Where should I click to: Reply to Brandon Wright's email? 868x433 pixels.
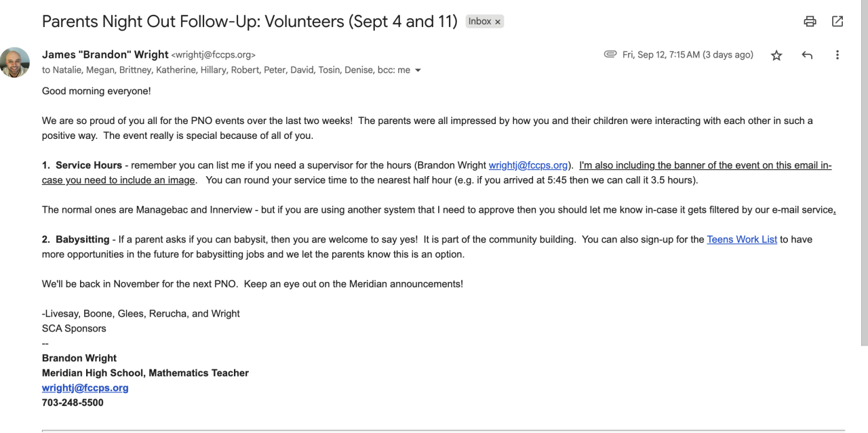tap(807, 56)
